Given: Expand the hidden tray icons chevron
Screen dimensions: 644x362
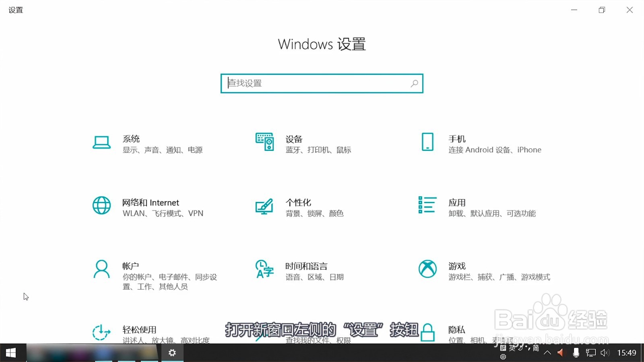Looking at the screenshot, I should pos(547,353).
